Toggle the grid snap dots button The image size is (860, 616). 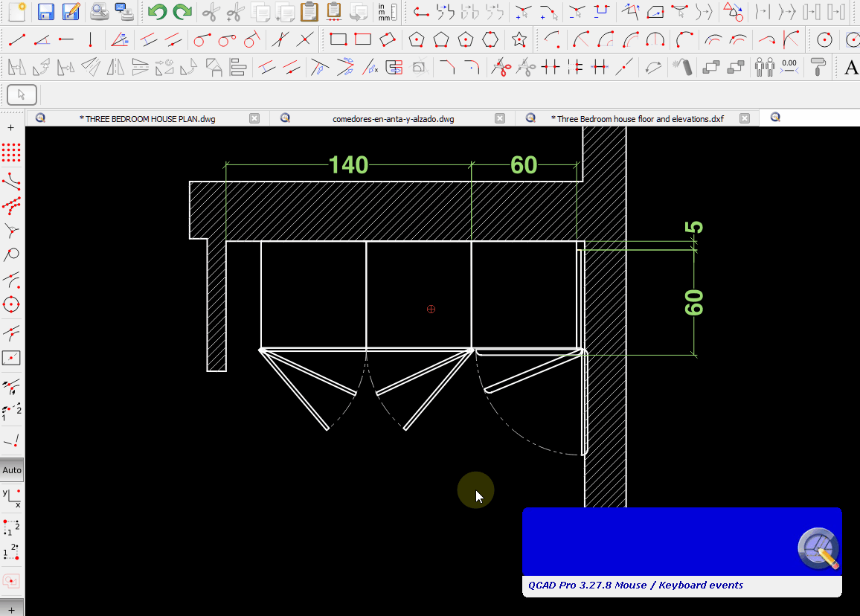tap(11, 153)
